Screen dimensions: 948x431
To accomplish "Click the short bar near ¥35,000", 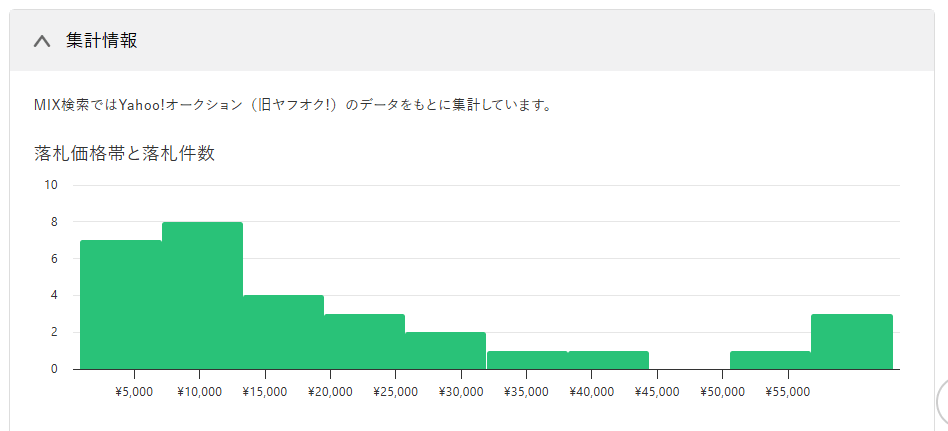I will point(527,360).
